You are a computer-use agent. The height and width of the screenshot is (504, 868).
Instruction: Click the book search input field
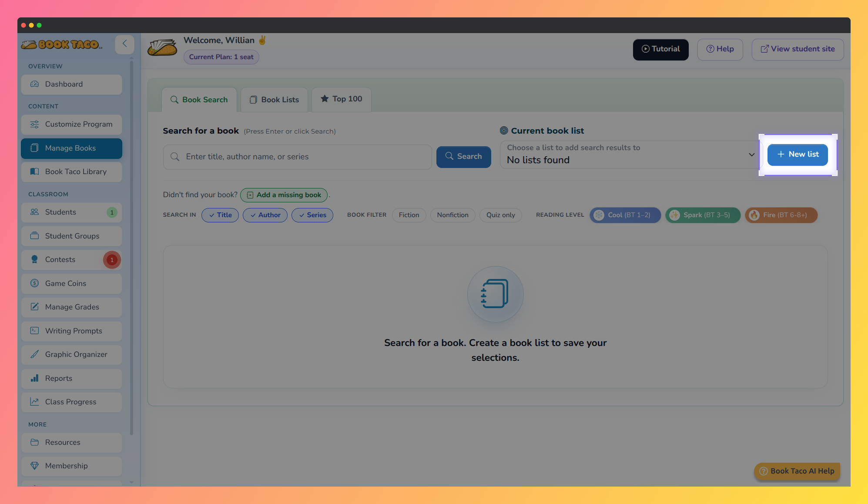(x=298, y=157)
